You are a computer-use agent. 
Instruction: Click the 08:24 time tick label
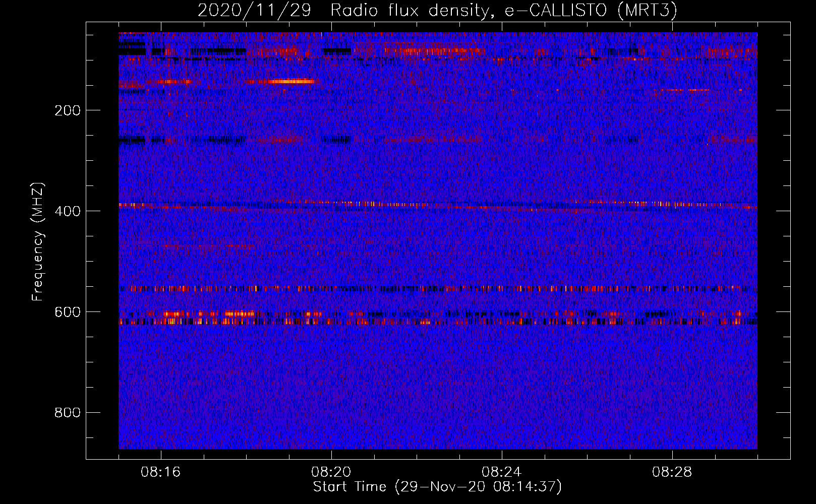click(502, 472)
